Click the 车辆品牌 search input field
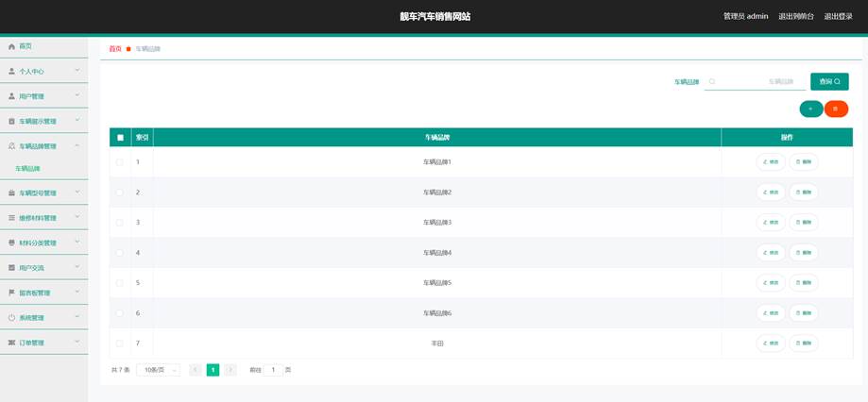Viewport: 868px width, 402px height. point(755,81)
